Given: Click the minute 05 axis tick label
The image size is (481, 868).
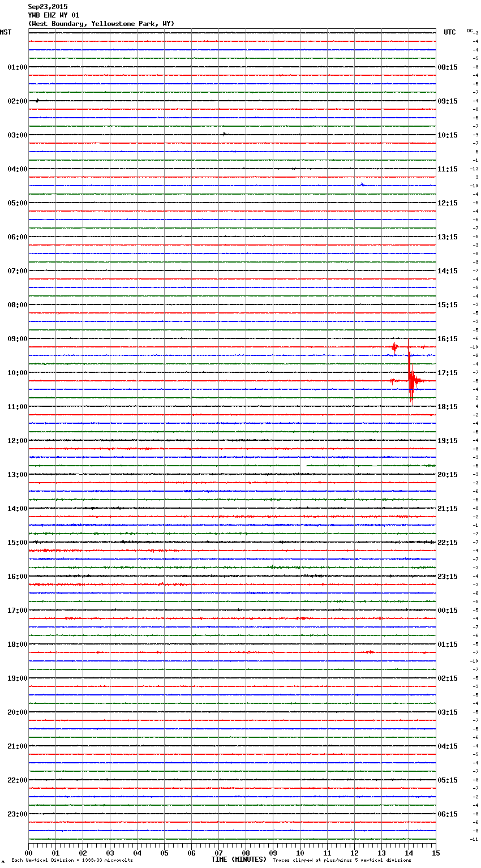Looking at the screenshot, I should coord(164,853).
